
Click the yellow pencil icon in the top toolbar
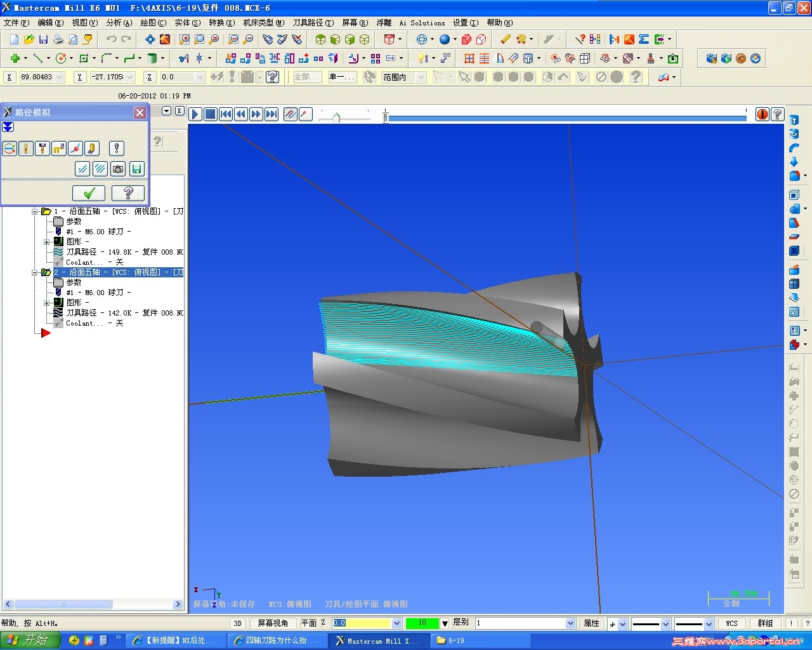(505, 39)
